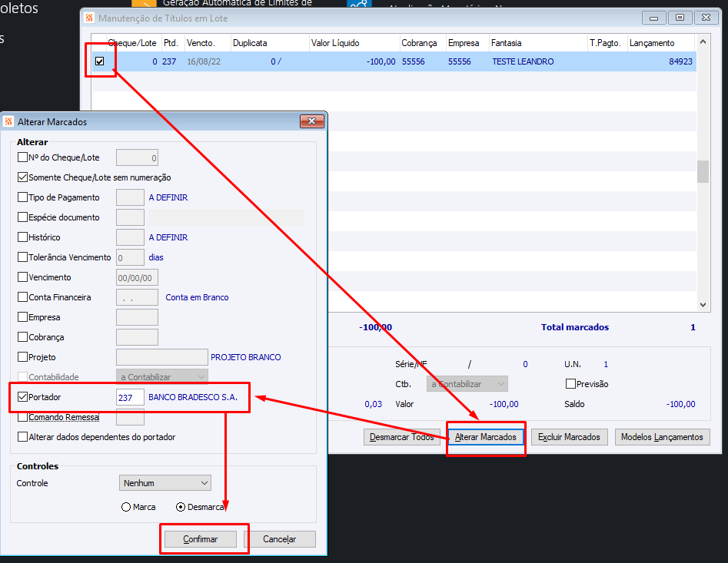Screen dimensions: 728x563
Task: Check the Tolerância Vencimento option
Action: tap(22, 257)
